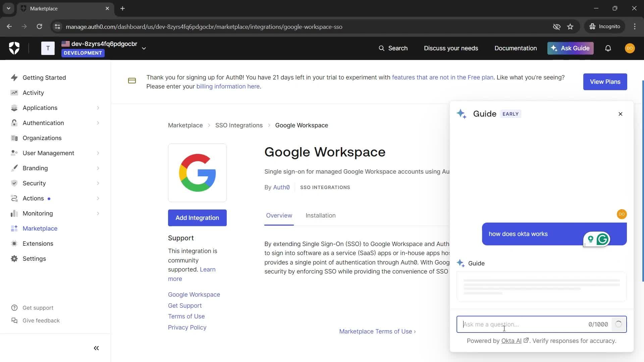This screenshot has width=644, height=362.
Task: Click the Incognito profile button
Action: (x=605, y=26)
